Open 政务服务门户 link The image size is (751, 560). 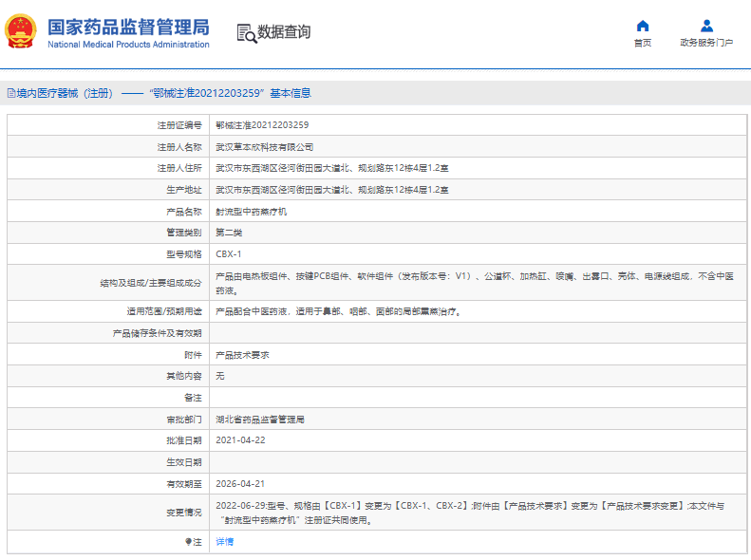[x=706, y=43]
